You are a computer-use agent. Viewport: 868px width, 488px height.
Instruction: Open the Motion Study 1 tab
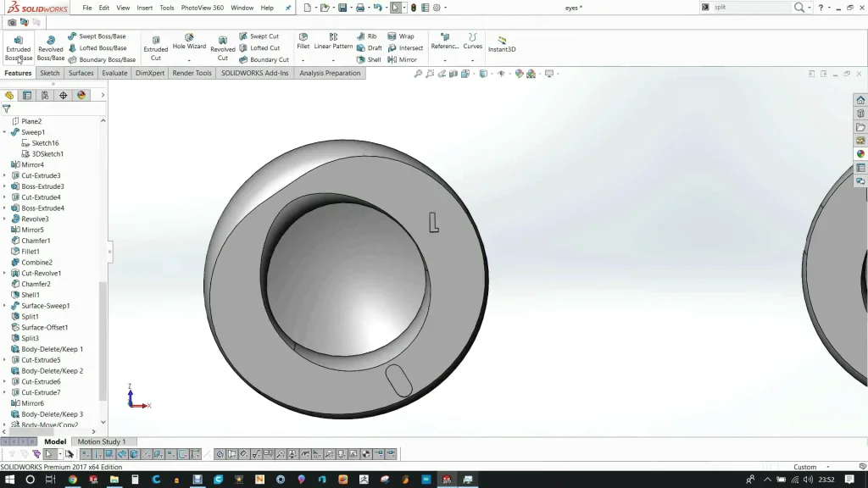(101, 441)
